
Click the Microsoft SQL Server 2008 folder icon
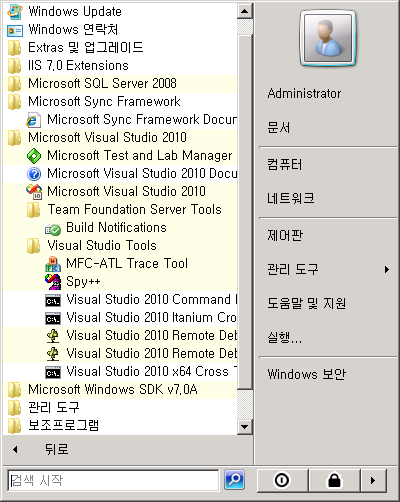(15, 84)
